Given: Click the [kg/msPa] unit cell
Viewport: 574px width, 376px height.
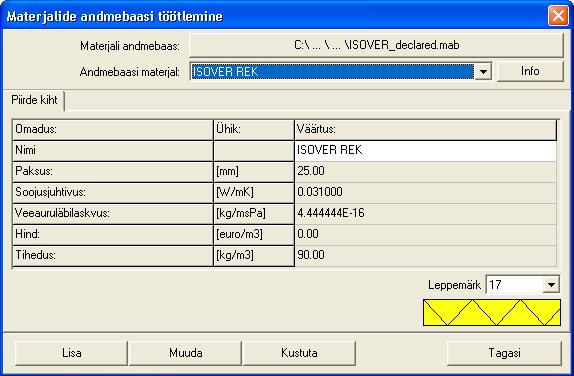Looking at the screenshot, I should point(254,213).
